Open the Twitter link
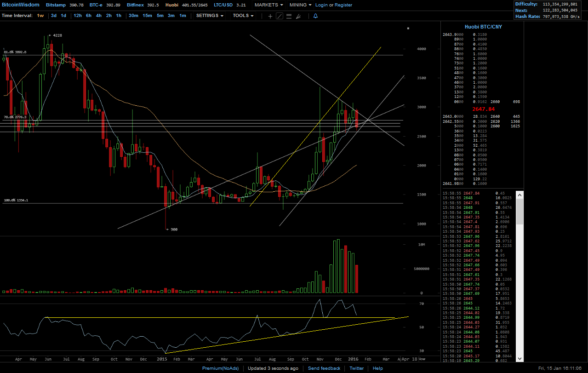 [357, 368]
